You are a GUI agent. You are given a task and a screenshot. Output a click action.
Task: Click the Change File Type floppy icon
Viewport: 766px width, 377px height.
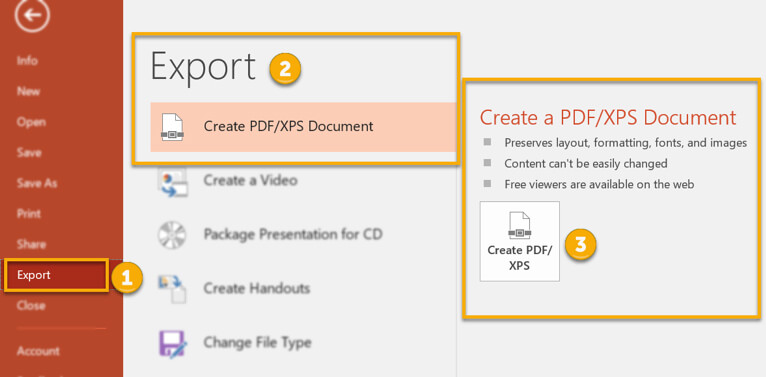[x=172, y=343]
